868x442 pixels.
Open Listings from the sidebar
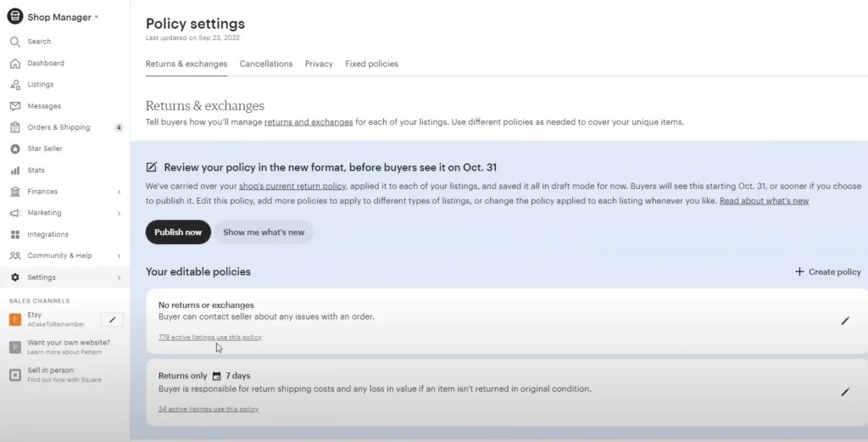coord(41,84)
